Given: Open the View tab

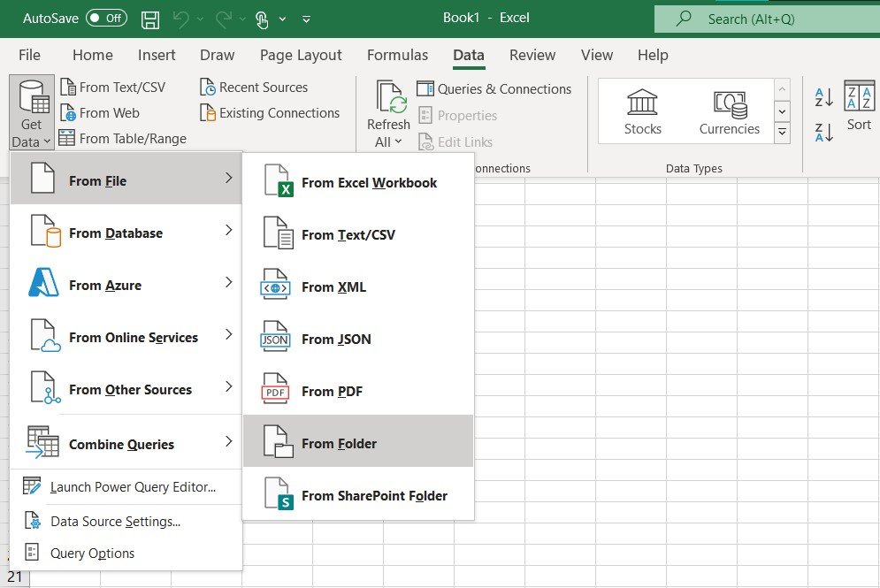Looking at the screenshot, I should click(x=597, y=55).
